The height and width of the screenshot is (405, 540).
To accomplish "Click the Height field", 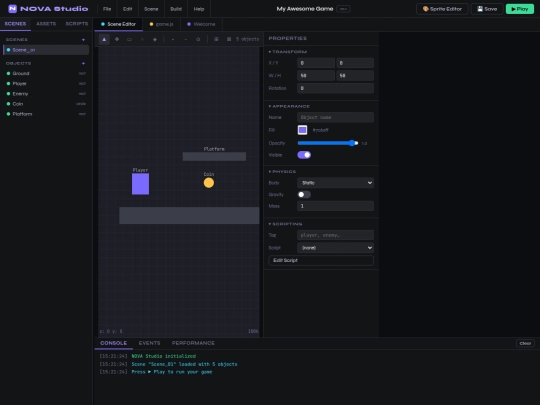I will (x=355, y=75).
